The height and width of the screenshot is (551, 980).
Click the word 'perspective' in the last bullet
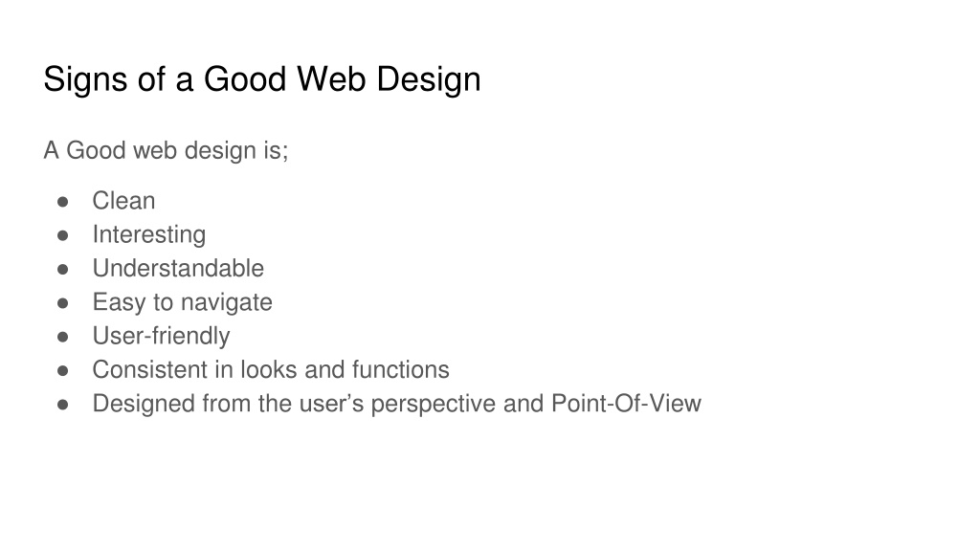[x=434, y=405]
